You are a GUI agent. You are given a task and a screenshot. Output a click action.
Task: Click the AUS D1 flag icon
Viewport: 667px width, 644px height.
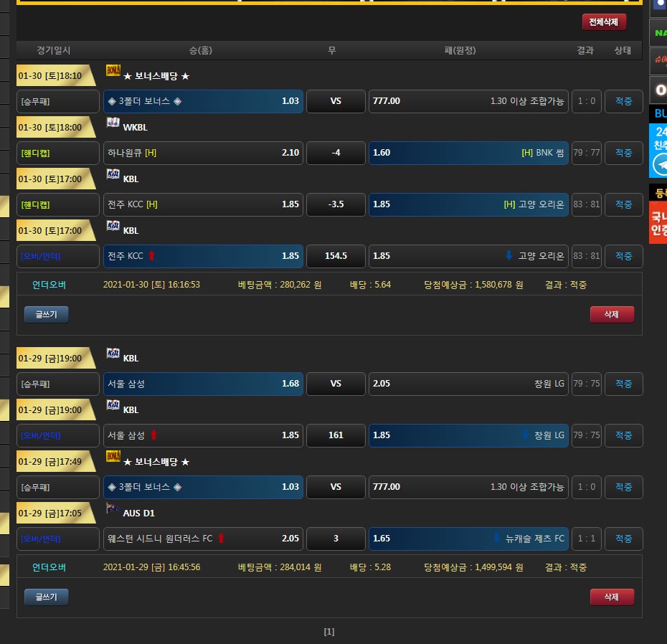(113, 508)
